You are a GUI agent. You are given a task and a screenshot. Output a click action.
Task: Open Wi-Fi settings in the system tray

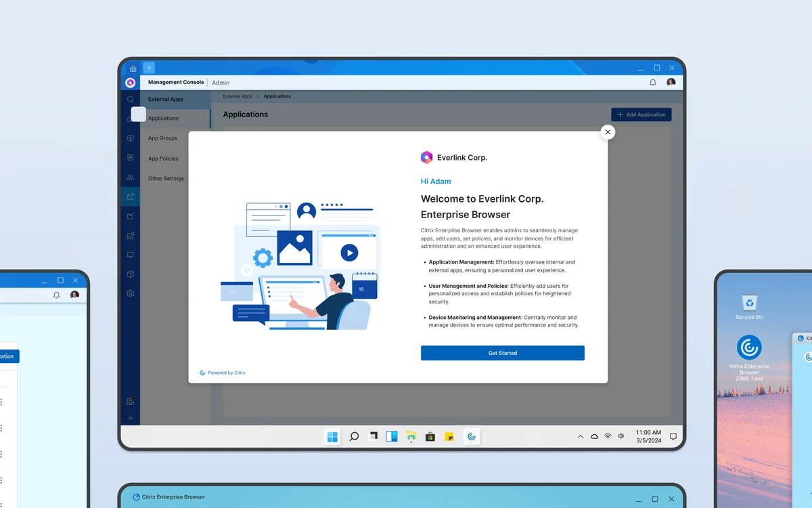point(608,437)
